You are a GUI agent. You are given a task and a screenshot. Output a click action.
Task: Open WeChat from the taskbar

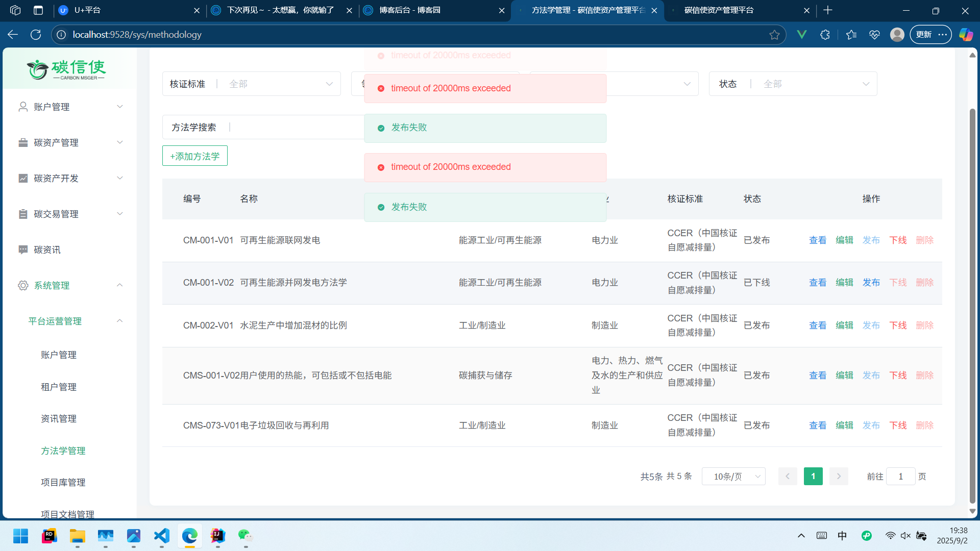click(x=246, y=536)
